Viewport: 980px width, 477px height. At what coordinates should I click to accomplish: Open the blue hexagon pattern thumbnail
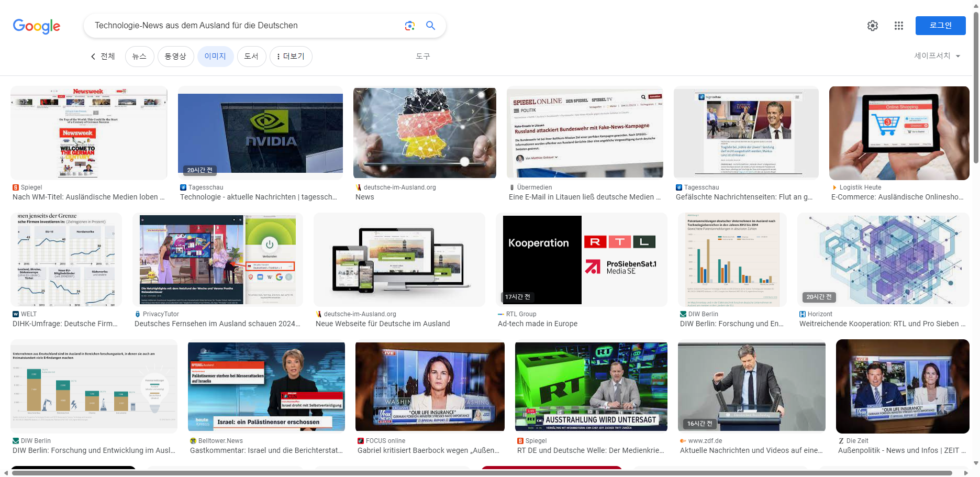883,260
